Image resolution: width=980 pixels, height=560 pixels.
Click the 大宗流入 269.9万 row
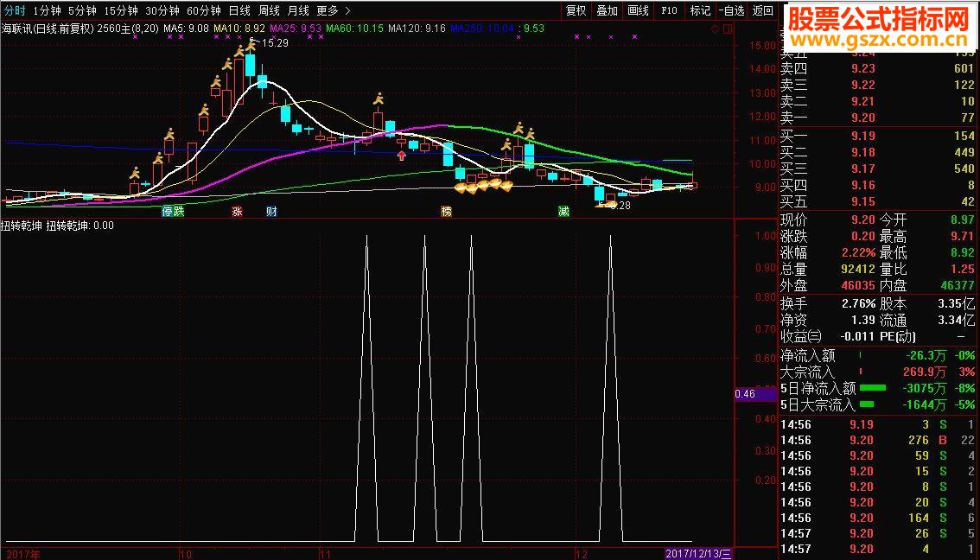pos(877,372)
